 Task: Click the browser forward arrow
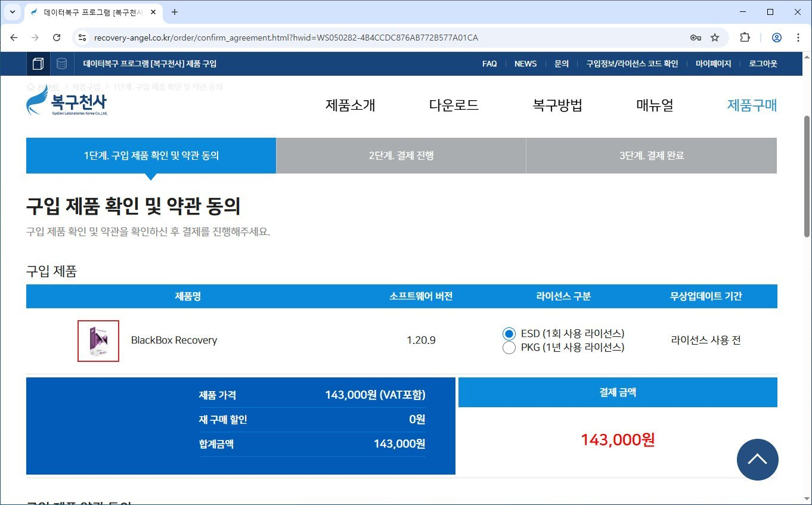[35, 38]
